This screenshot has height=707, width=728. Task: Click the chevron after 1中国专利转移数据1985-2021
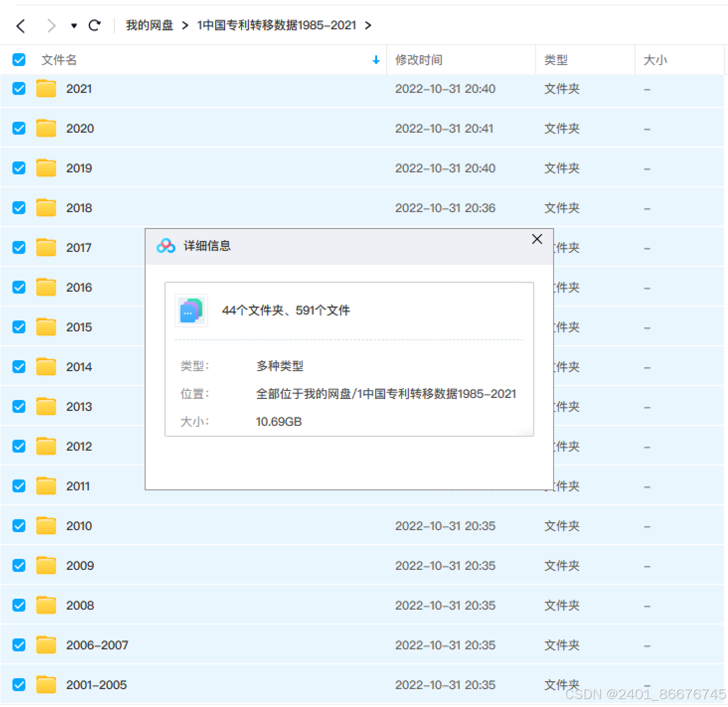point(368,25)
